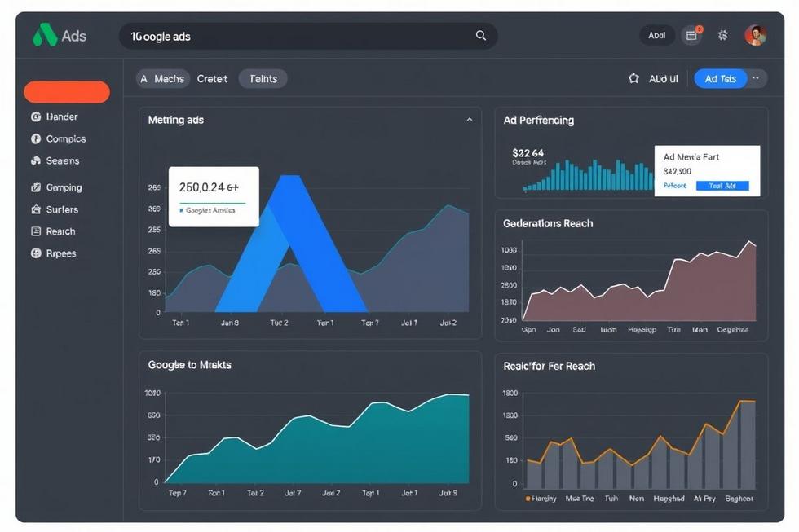Open settings via the gear icon

click(x=722, y=35)
